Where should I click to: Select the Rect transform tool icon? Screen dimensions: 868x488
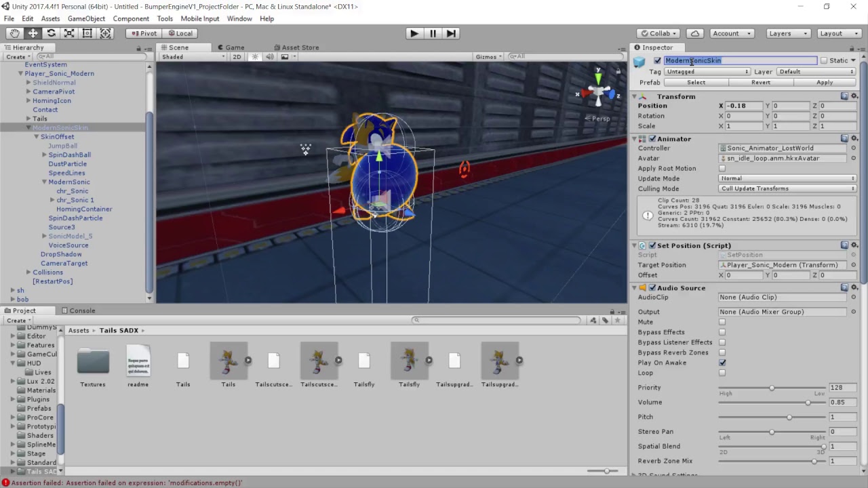(87, 33)
